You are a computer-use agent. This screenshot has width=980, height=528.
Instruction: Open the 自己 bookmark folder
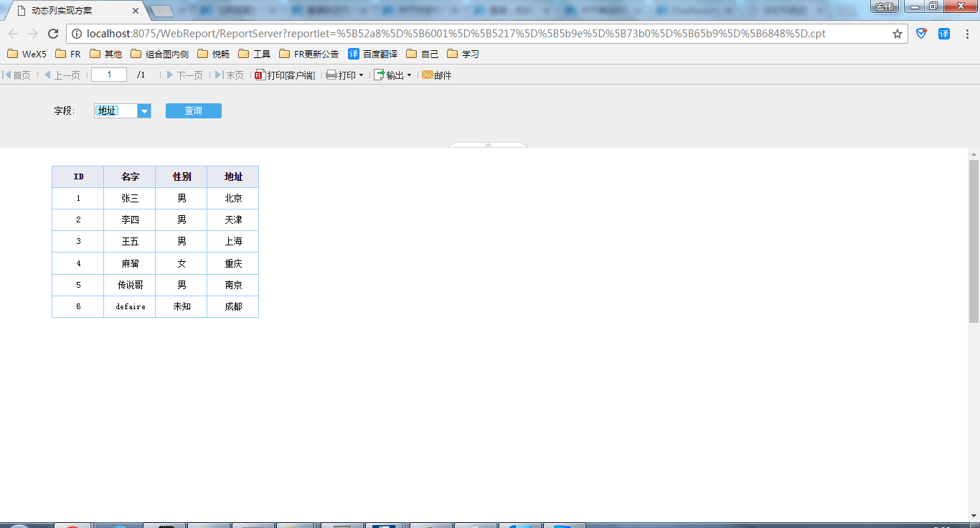pyautogui.click(x=422, y=54)
